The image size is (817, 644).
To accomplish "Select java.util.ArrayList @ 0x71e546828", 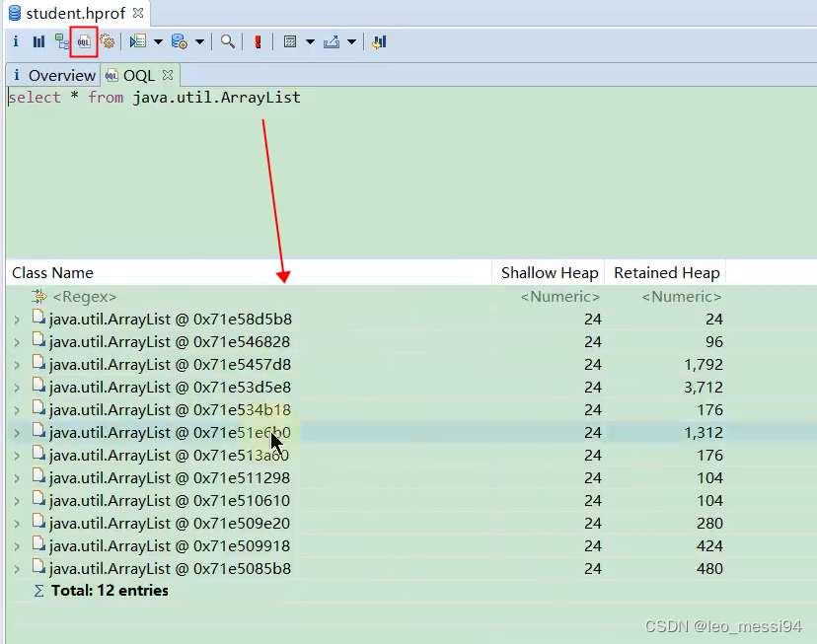I will point(170,342).
